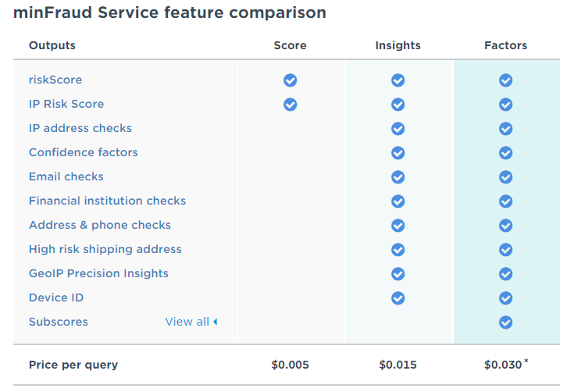Image resolution: width=574 pixels, height=392 pixels.
Task: Click Factors checkmark for GeoIP Precision Insights
Action: pyautogui.click(x=505, y=274)
